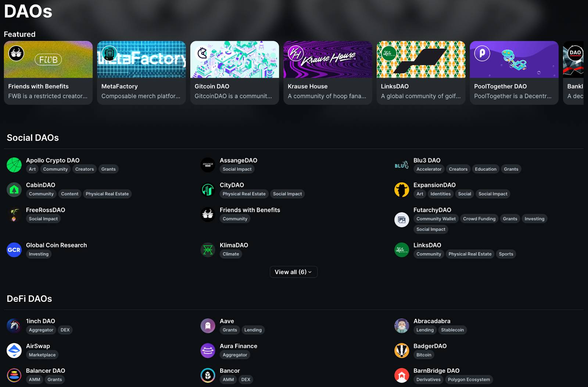Click the Friends with Benefits list logo
The image size is (588, 387).
click(208, 214)
